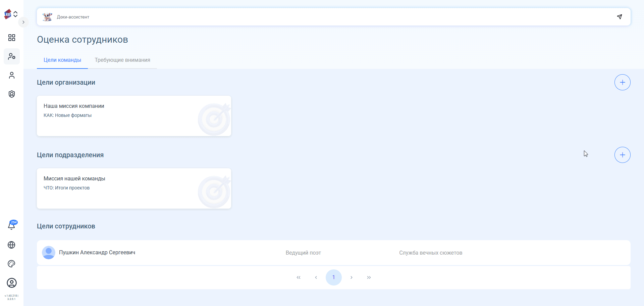
Task: Add a new goal in Цели подразделения
Action: tap(622, 155)
